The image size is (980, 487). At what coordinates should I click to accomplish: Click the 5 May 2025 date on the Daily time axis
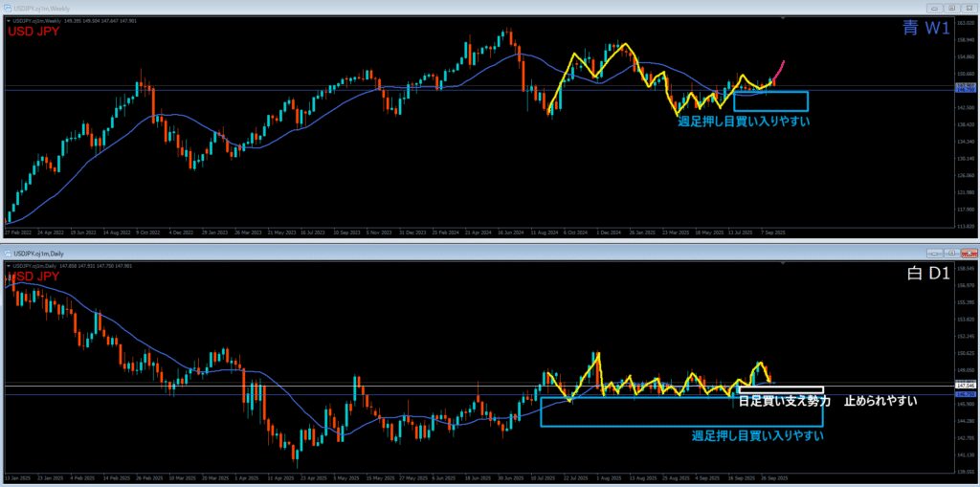(x=345, y=477)
